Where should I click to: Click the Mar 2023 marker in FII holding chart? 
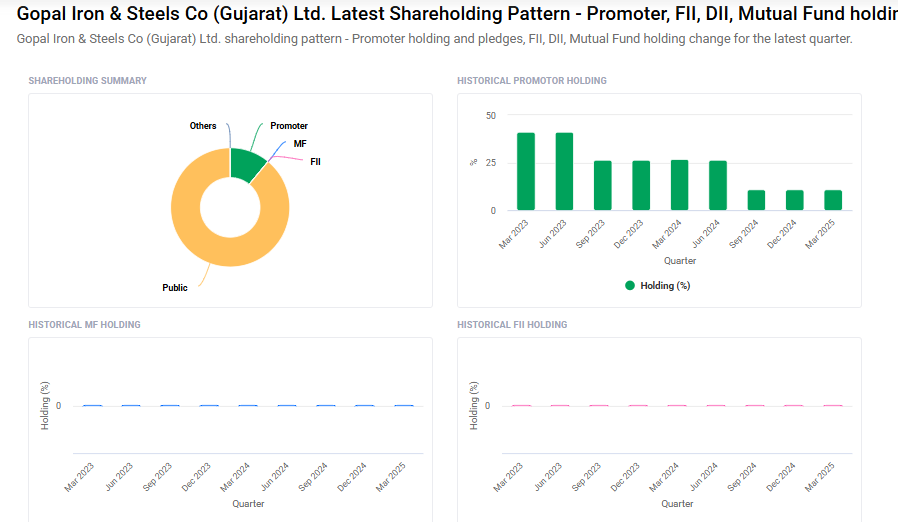coord(521,406)
